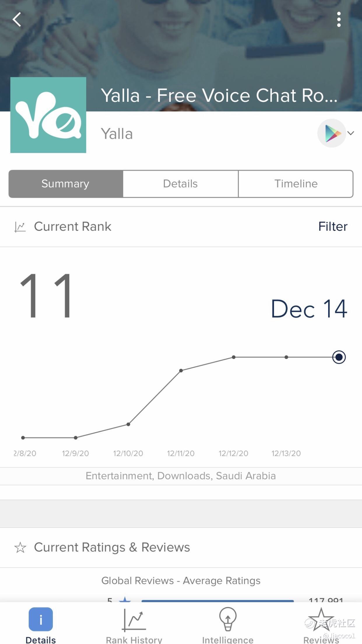The width and height of the screenshot is (362, 644).
Task: Tap the 12/10/20 data point on chart
Action: coord(128,424)
